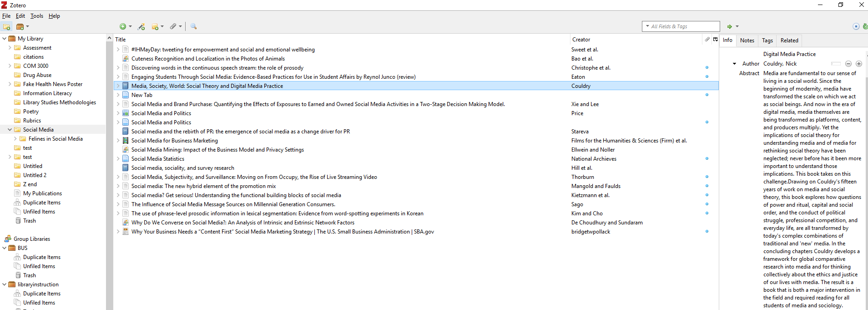Add creator with the plus button
868x310 pixels.
(x=859, y=64)
